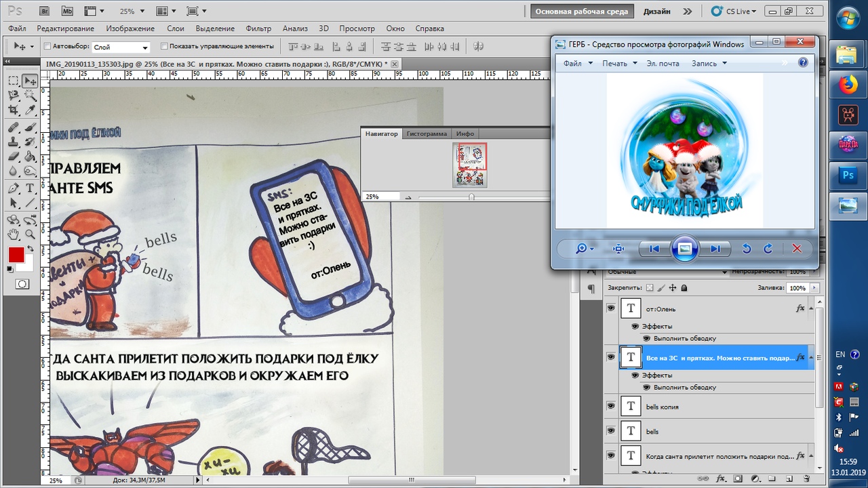Select the Lasso tool
The image size is (868, 488).
click(x=13, y=96)
